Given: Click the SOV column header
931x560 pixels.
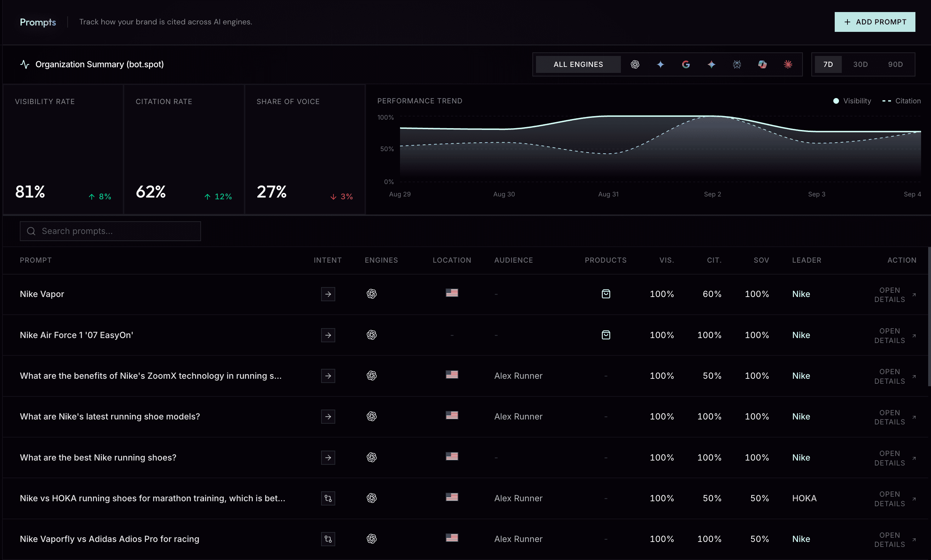Looking at the screenshot, I should click(761, 260).
